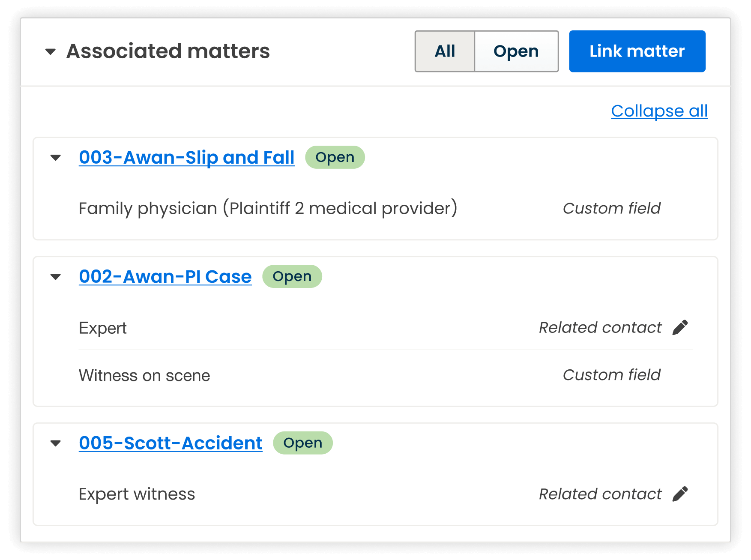
Task: Click the Link matter button
Action: tap(637, 51)
